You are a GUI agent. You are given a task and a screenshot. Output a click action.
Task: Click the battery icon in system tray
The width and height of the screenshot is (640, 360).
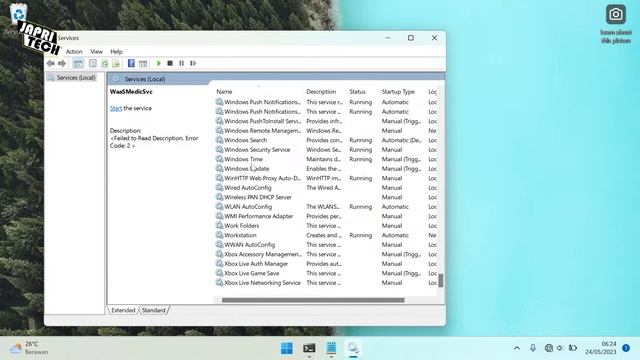(x=573, y=348)
